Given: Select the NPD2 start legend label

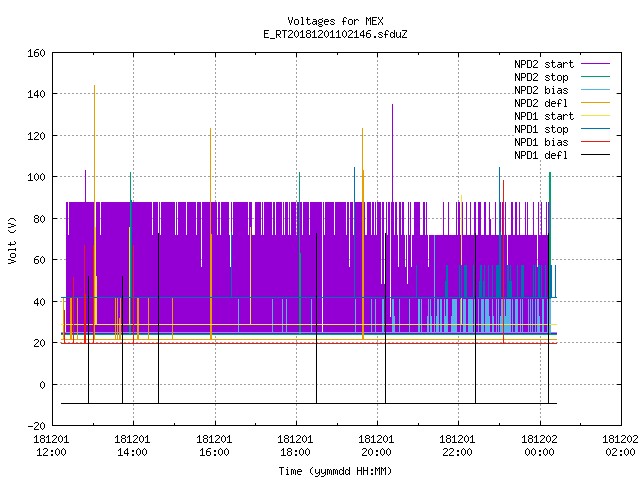Looking at the screenshot, I should pyautogui.click(x=544, y=64).
